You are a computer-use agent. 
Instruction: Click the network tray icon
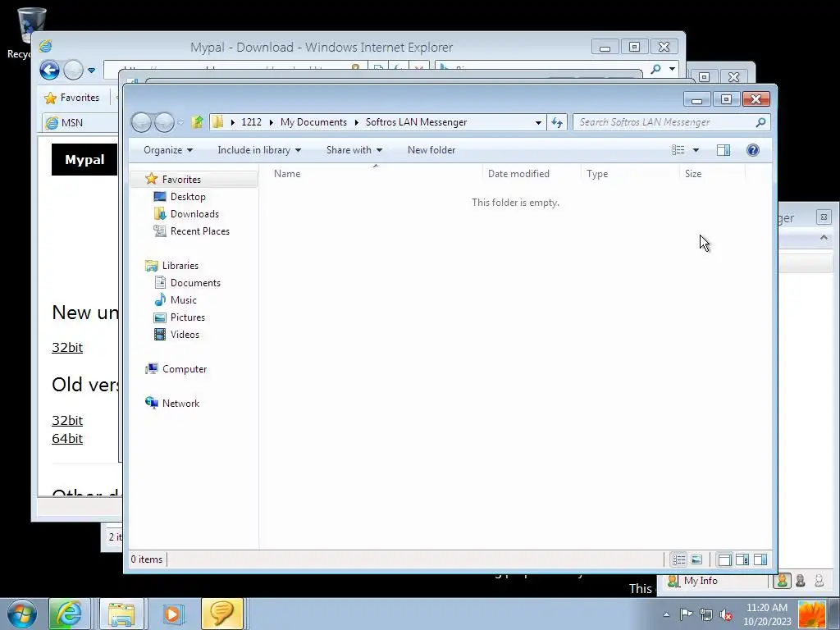(x=706, y=614)
